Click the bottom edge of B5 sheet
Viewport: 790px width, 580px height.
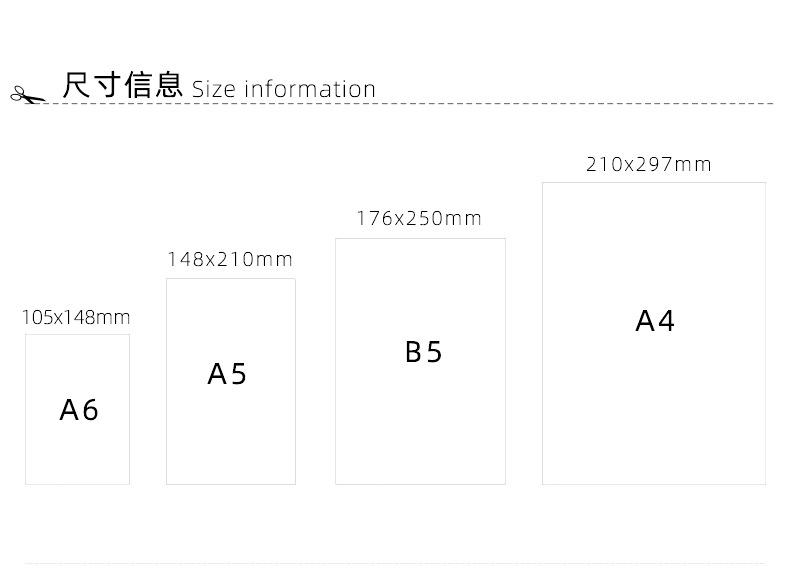(420, 484)
